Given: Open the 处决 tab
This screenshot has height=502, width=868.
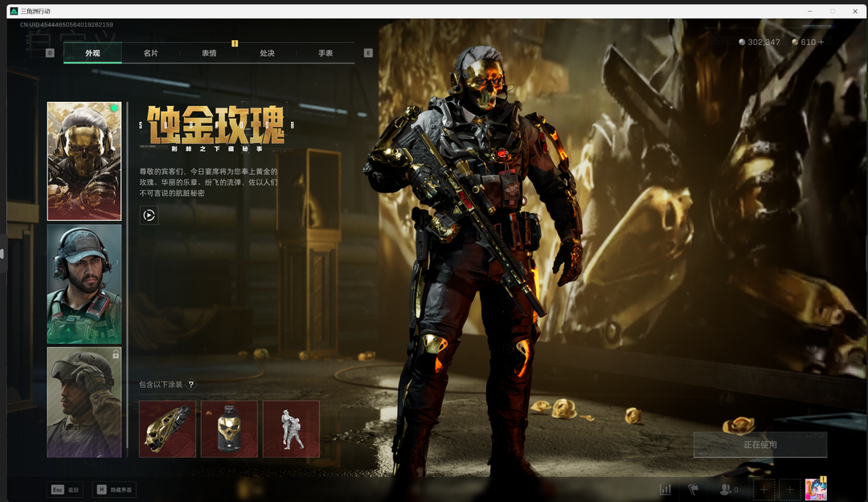Looking at the screenshot, I should (x=268, y=53).
